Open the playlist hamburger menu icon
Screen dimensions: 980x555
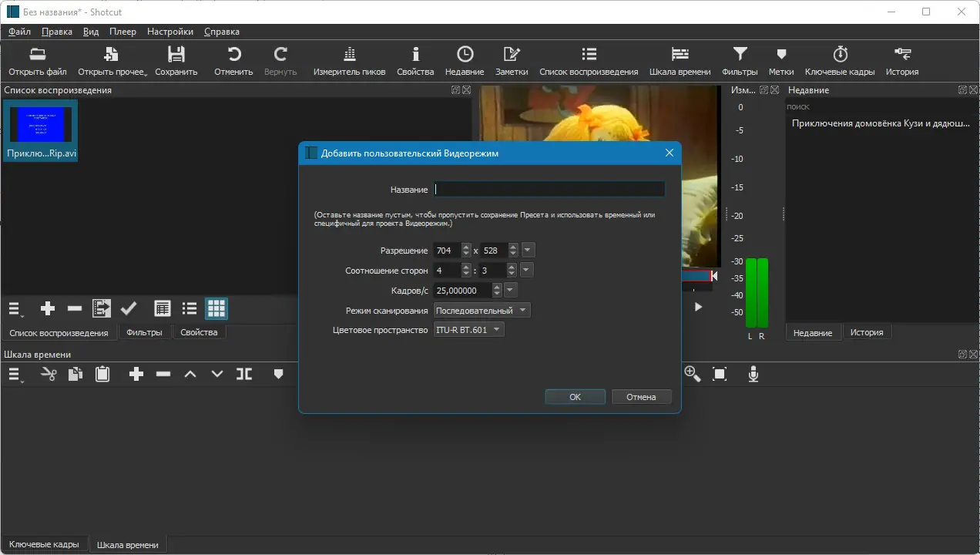pos(15,309)
